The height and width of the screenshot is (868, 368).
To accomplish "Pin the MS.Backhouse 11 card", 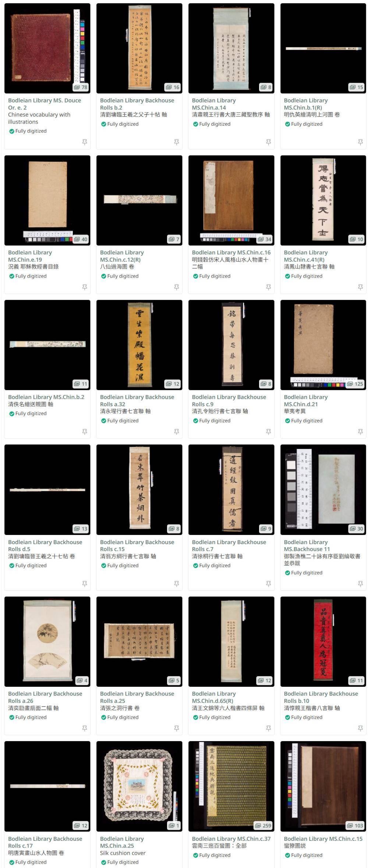I will point(361,584).
